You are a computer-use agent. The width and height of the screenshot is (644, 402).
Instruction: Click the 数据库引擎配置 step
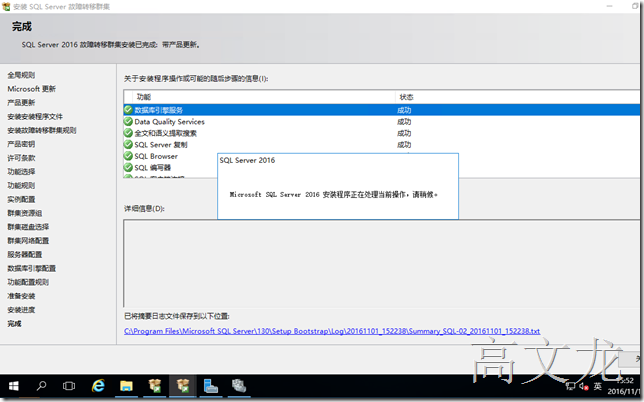click(32, 268)
